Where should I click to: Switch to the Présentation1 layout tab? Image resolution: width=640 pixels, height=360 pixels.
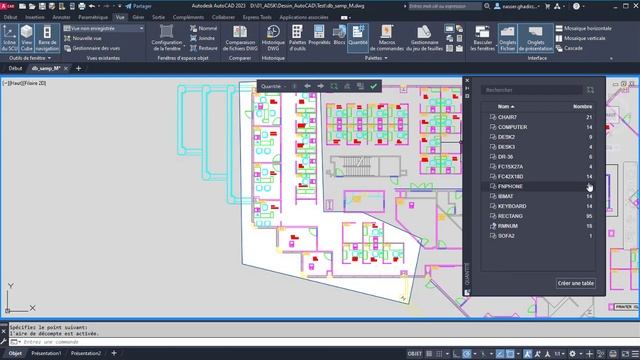click(46, 353)
